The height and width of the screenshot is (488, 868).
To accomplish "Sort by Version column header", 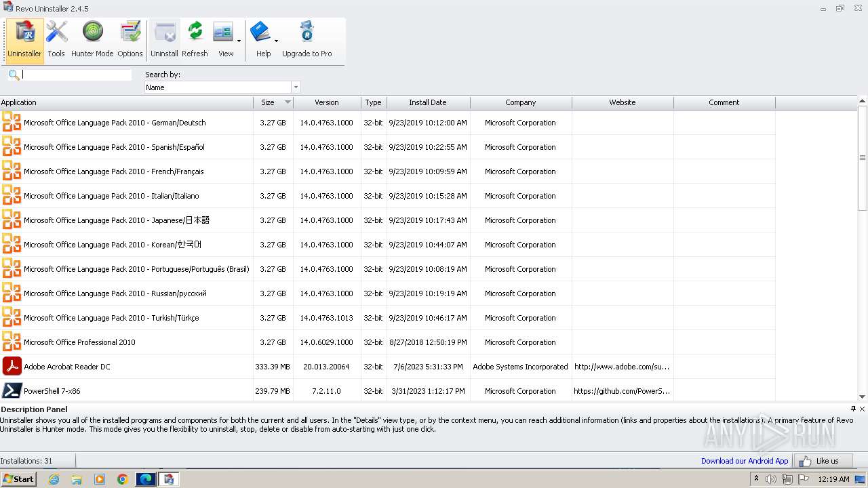I will point(327,102).
